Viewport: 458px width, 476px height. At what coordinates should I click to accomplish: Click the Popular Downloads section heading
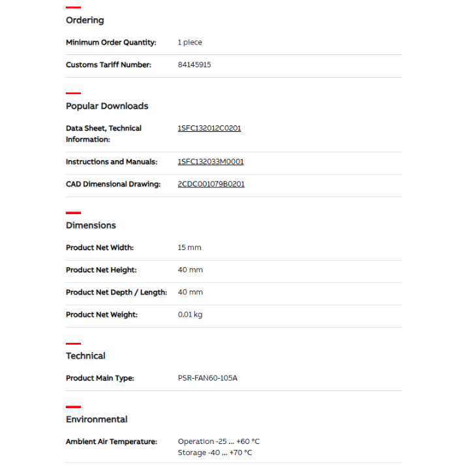point(107,106)
